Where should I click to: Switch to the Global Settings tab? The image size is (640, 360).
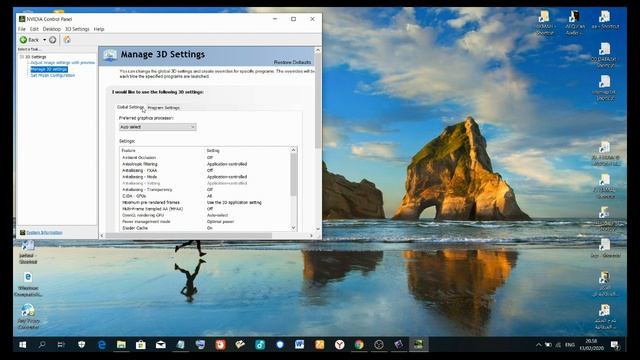[x=131, y=107]
